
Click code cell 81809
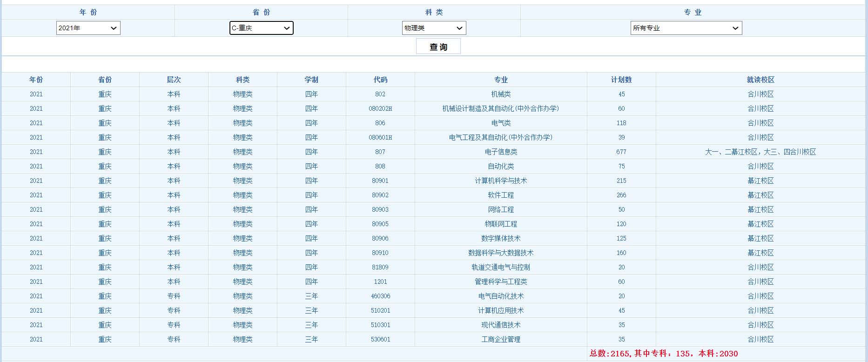[x=380, y=267]
